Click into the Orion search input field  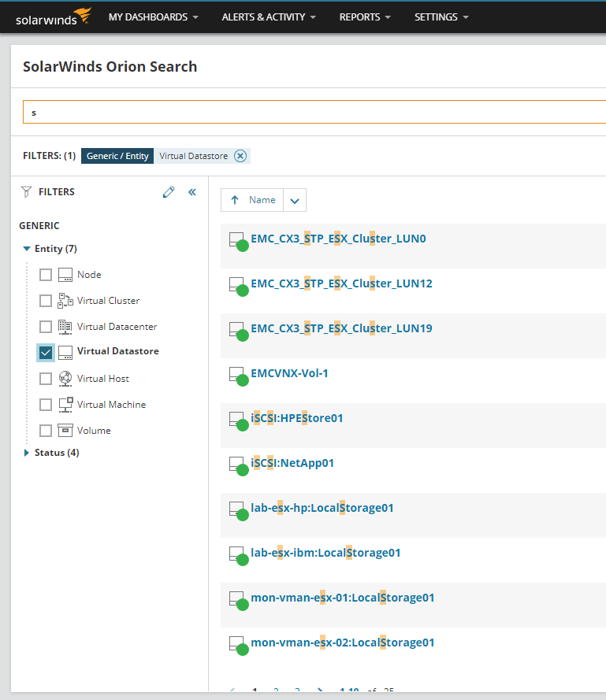(x=314, y=112)
